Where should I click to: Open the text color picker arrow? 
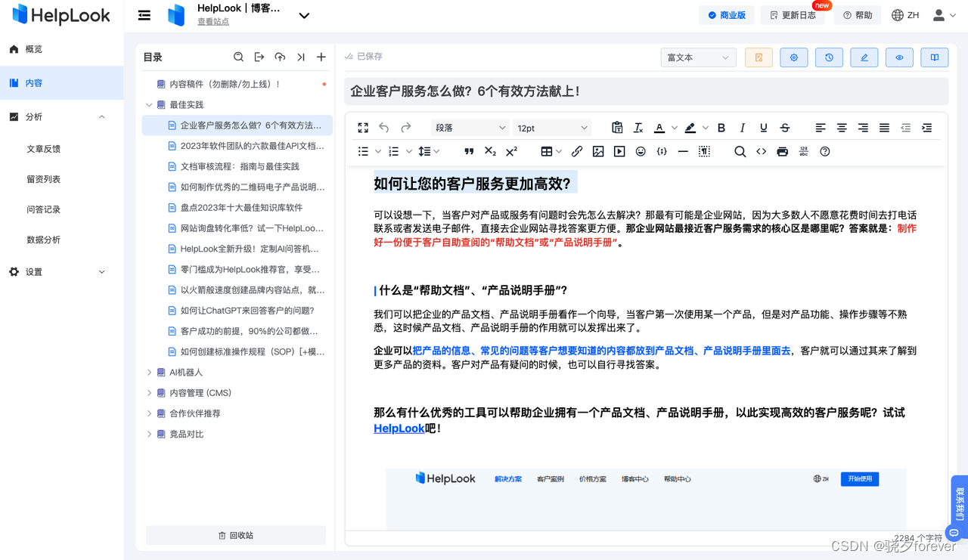(x=675, y=128)
